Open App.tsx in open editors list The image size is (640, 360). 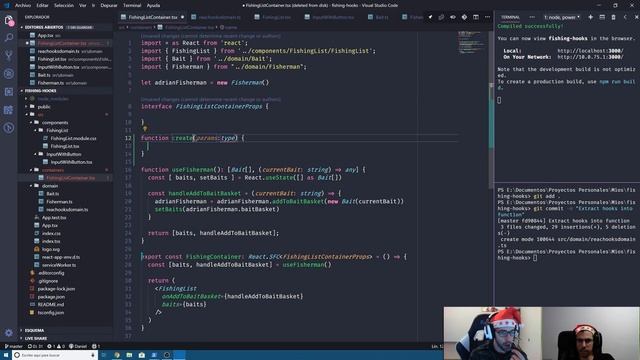pos(45,36)
